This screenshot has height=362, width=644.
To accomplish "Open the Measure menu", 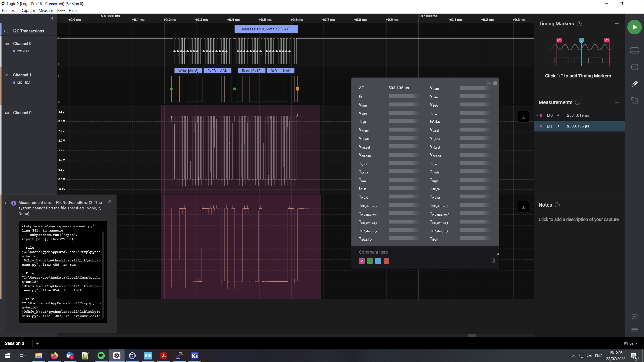I will (x=46, y=11).
